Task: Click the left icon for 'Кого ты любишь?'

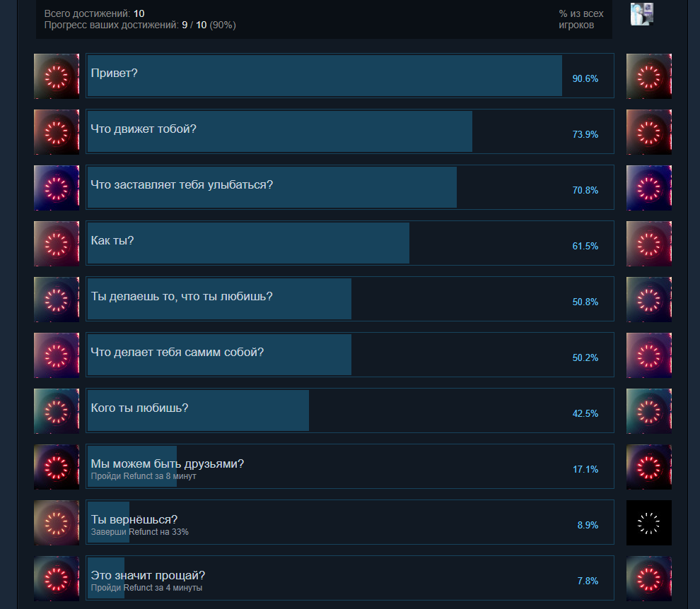Action: 57,411
